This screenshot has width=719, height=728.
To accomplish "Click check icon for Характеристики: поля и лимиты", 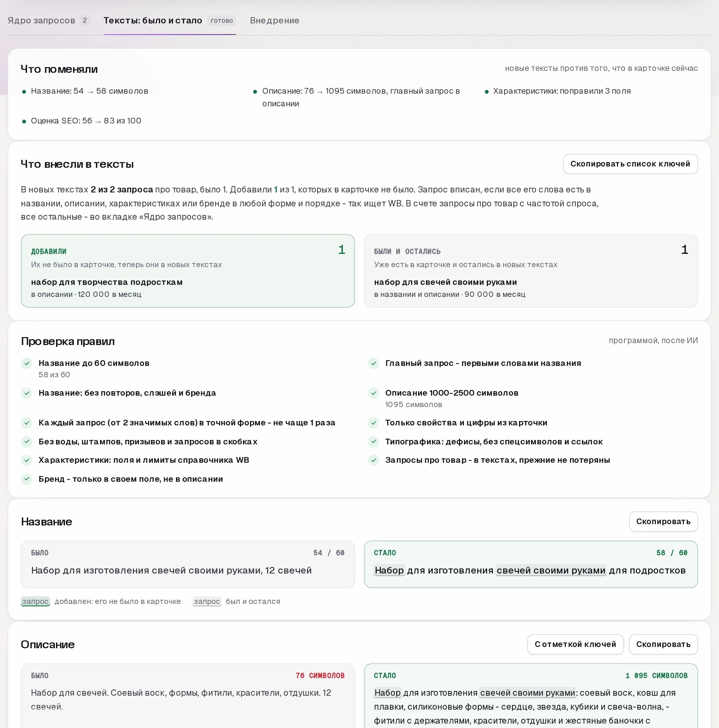I will pyautogui.click(x=27, y=460).
